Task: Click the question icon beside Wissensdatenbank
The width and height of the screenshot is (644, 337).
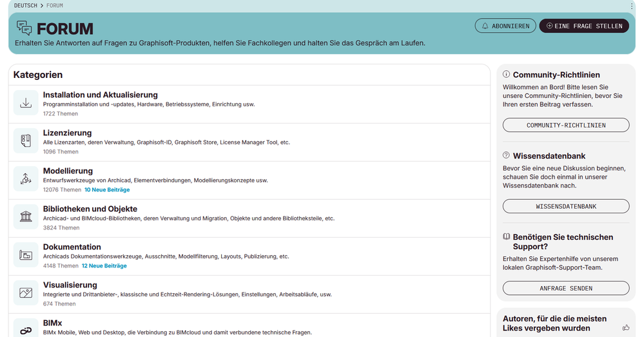Action: tap(507, 155)
